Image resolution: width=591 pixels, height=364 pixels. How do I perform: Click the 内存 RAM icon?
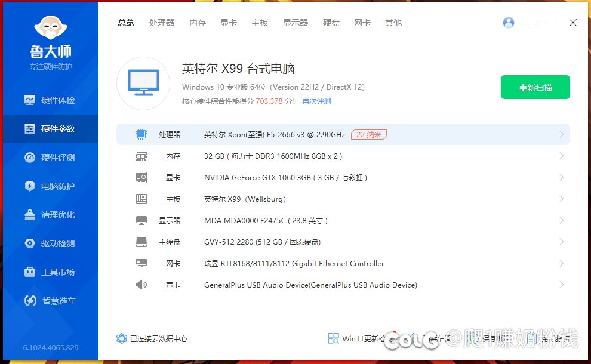pyautogui.click(x=141, y=156)
